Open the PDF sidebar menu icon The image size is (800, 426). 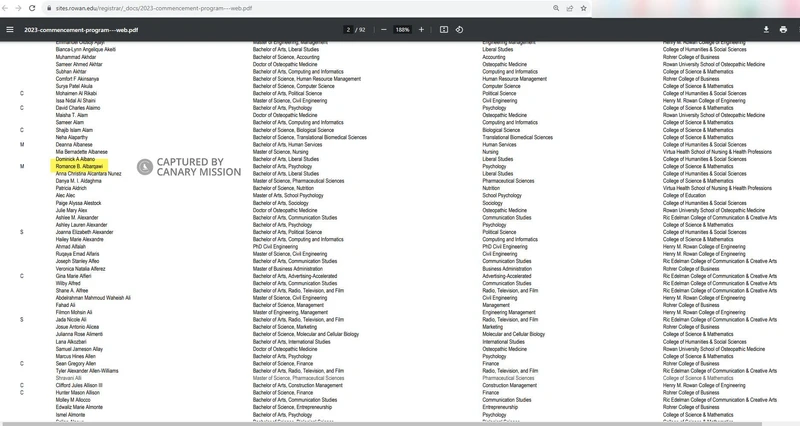pyautogui.click(x=10, y=30)
